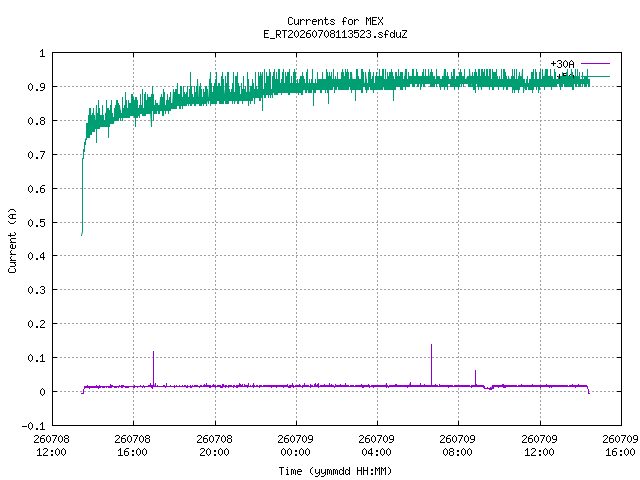The height and width of the screenshot is (480, 640).
Task: Click the x-axis label "260709 04:00"
Action: [376, 445]
